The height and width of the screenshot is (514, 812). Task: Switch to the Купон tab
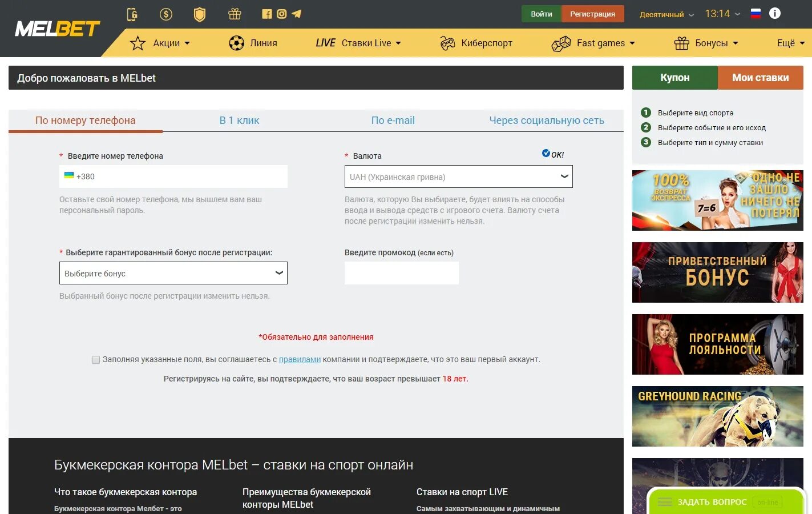(675, 78)
